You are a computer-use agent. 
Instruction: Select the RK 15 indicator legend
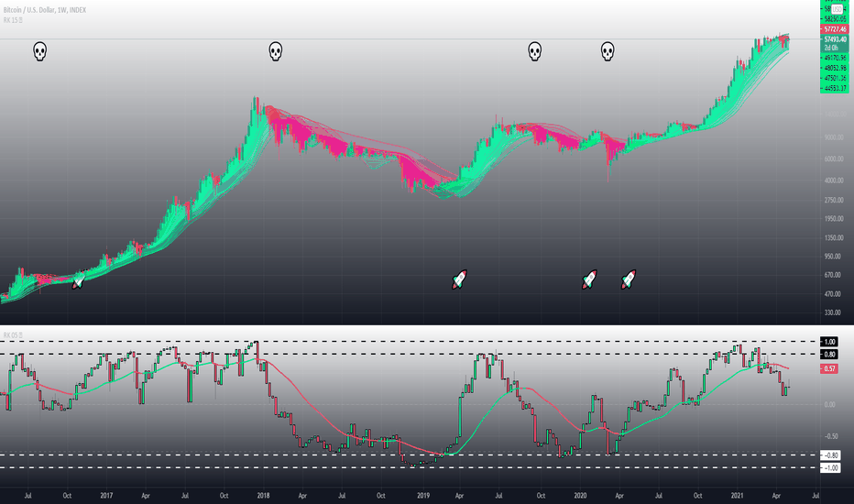13,20
